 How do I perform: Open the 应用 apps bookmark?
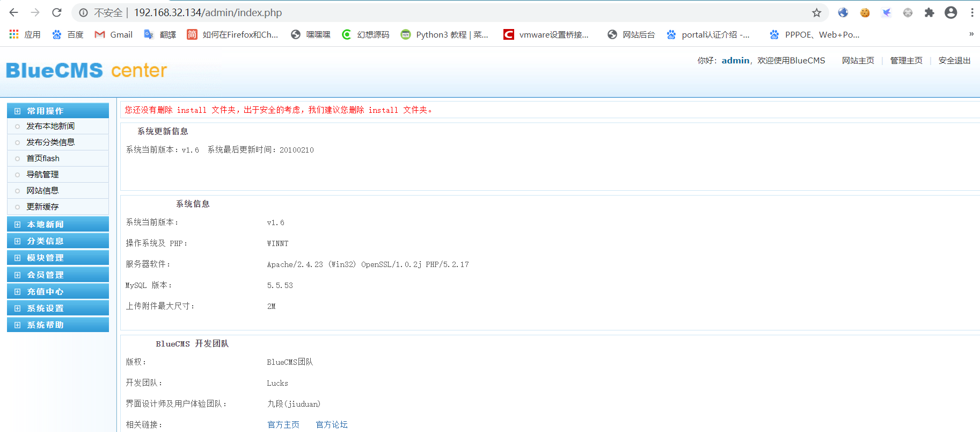click(x=25, y=34)
